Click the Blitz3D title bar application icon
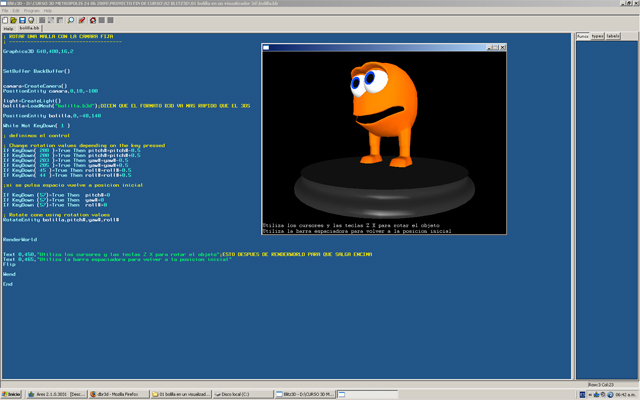This screenshot has width=640, height=400. tap(3, 3)
